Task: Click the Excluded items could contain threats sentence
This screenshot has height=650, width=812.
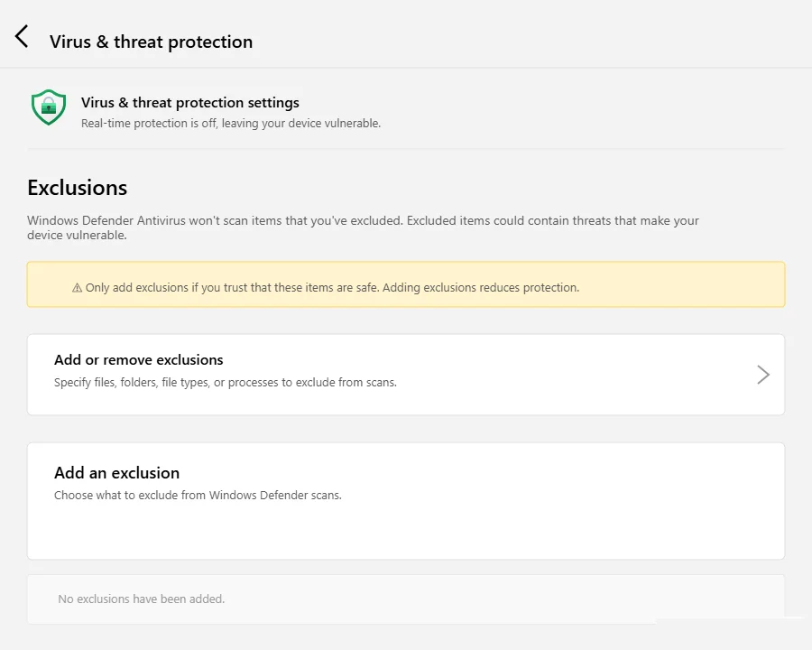Action: point(552,221)
